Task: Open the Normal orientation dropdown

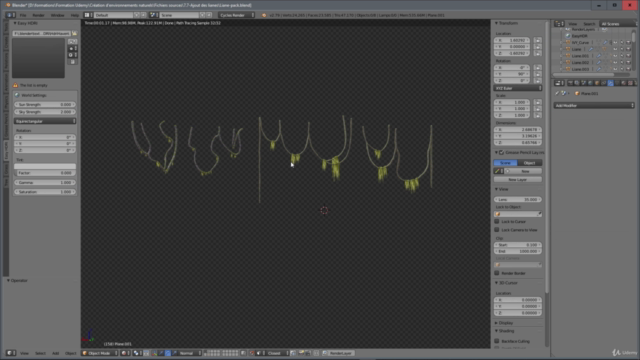Action: click(x=190, y=353)
